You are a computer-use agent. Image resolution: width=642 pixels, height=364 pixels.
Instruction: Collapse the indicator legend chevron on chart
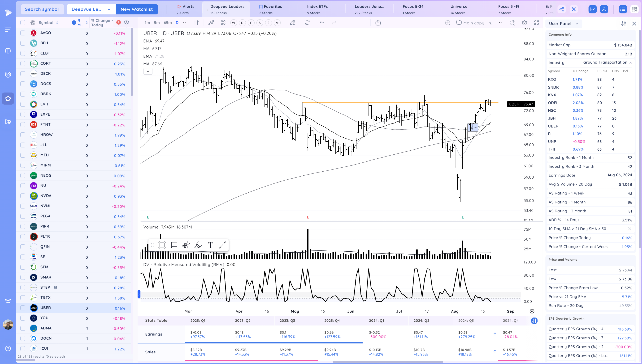tap(148, 72)
